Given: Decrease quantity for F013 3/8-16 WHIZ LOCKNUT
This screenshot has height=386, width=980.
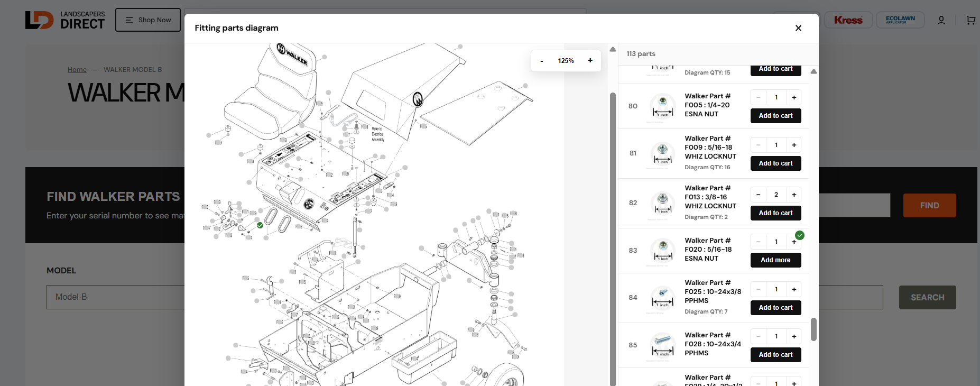Looking at the screenshot, I should [x=758, y=195].
